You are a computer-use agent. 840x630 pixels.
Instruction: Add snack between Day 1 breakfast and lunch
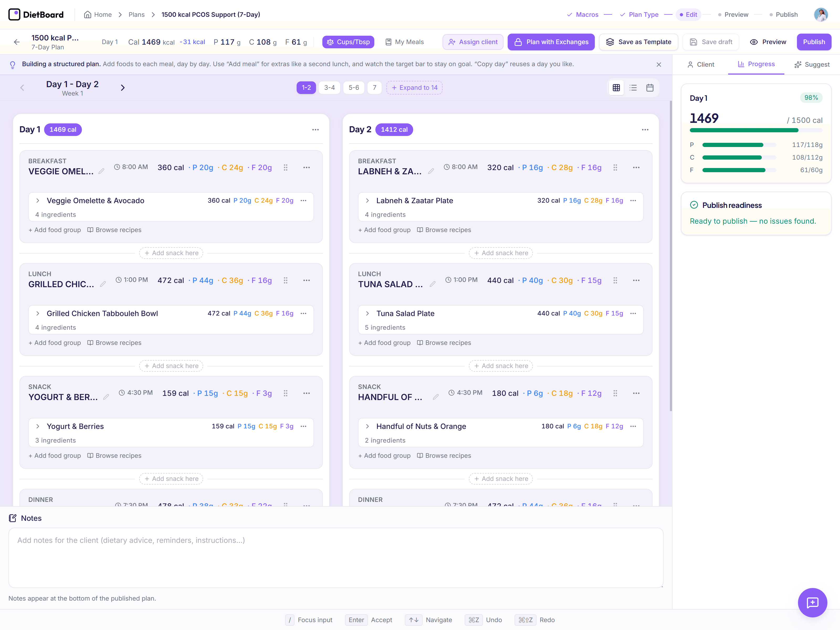171,253
